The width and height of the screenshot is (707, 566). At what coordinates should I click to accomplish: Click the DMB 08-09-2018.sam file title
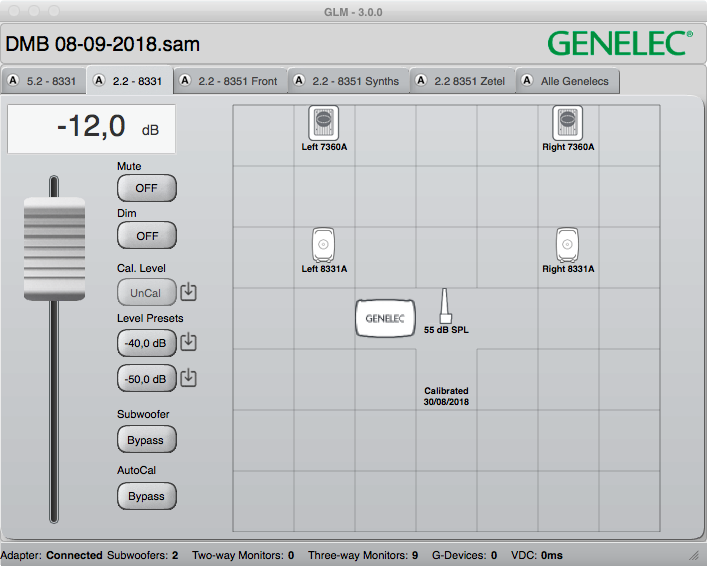tap(102, 44)
